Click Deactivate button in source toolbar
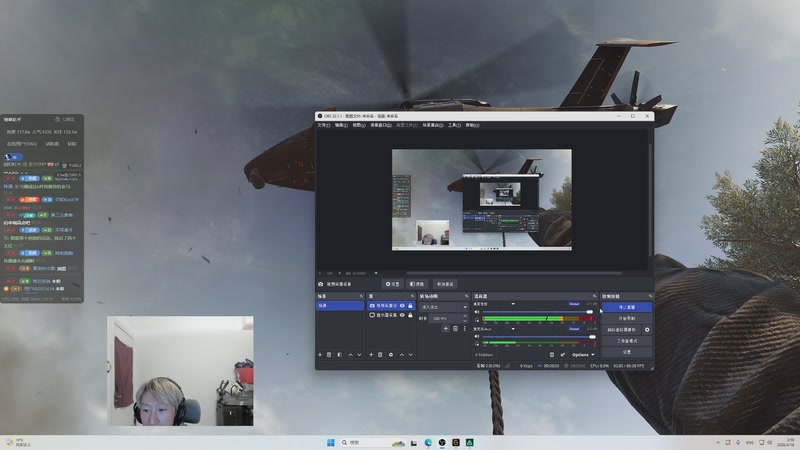 click(445, 284)
